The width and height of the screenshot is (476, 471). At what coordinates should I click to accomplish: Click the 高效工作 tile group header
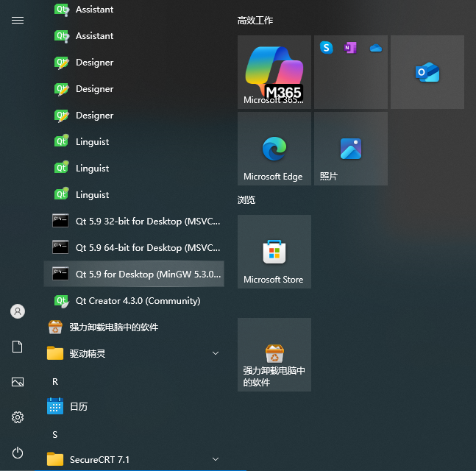point(255,21)
